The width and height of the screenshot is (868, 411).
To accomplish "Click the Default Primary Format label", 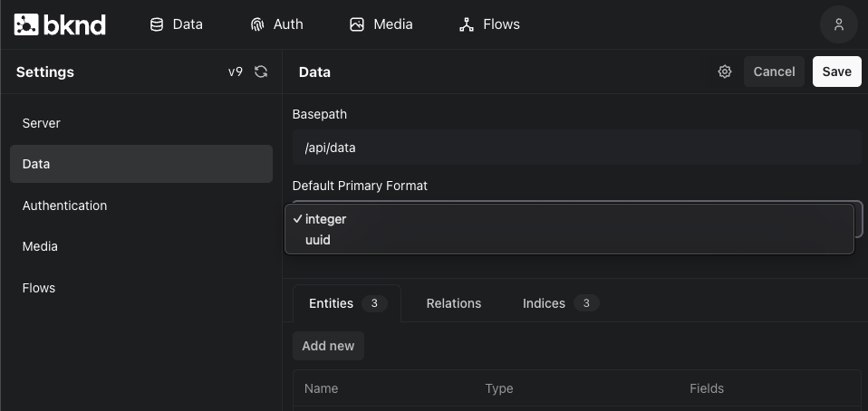I will (360, 186).
